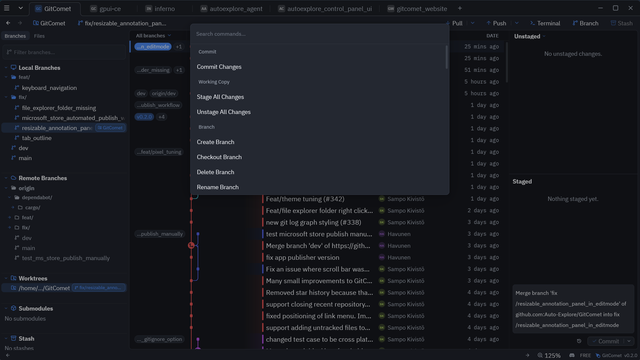Open the 'new git log graph styling (#338)' commit

(313, 222)
